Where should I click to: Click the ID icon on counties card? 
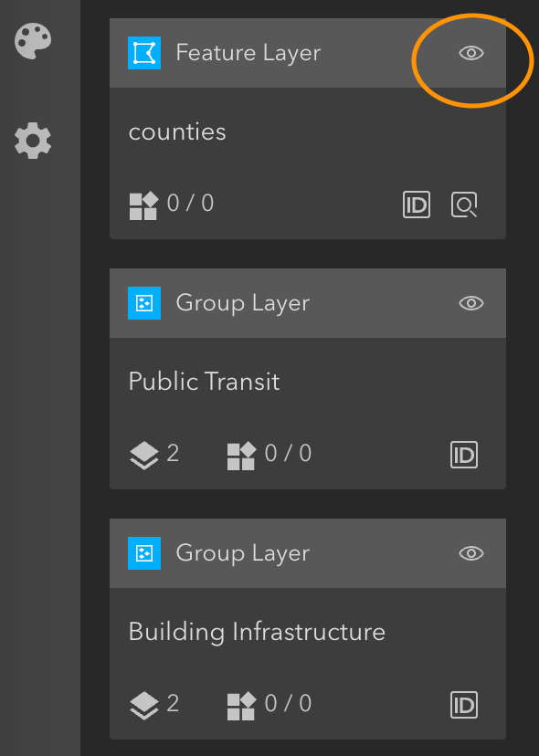pos(417,205)
